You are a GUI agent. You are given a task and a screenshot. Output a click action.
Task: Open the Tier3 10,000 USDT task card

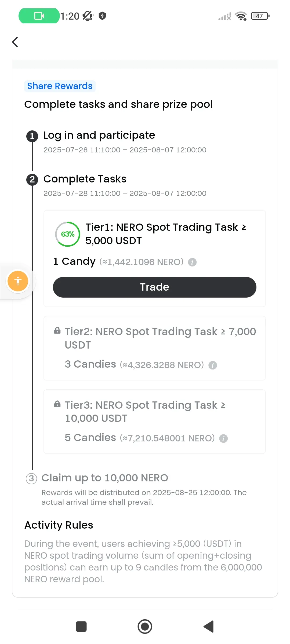[x=155, y=422]
